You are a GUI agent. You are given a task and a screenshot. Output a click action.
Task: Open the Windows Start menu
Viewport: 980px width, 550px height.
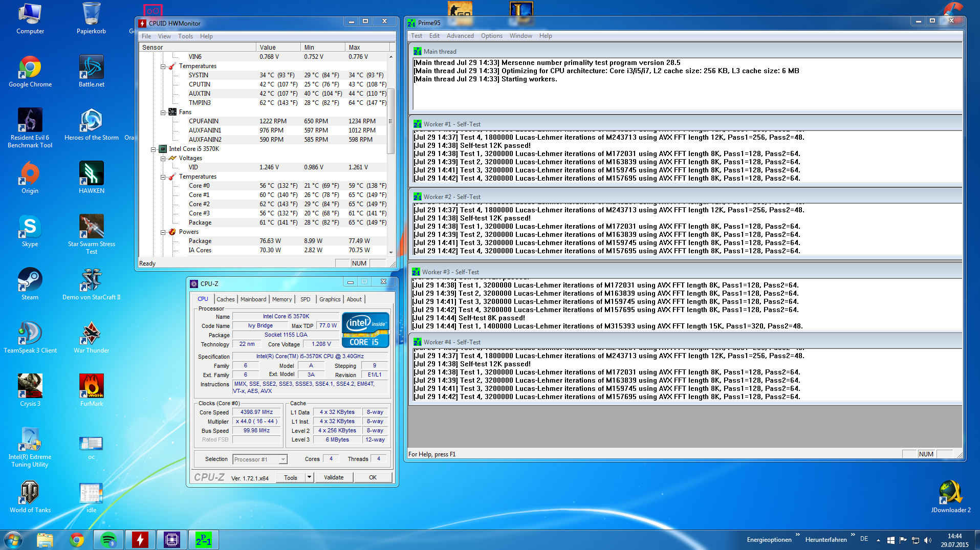click(13, 540)
